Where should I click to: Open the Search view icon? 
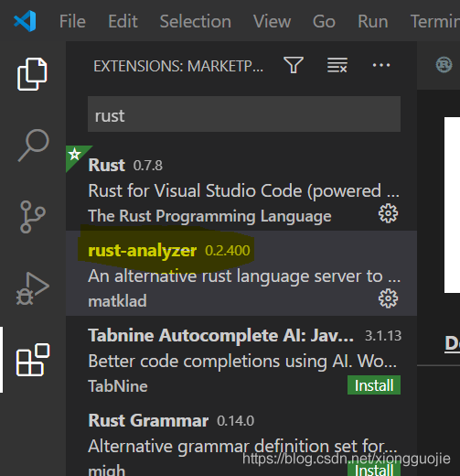(x=33, y=146)
